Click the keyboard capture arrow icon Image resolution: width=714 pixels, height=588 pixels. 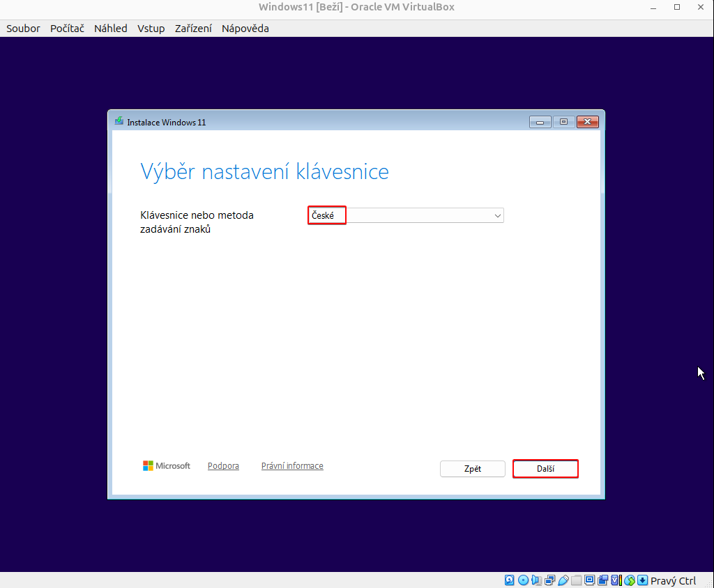pyautogui.click(x=643, y=580)
